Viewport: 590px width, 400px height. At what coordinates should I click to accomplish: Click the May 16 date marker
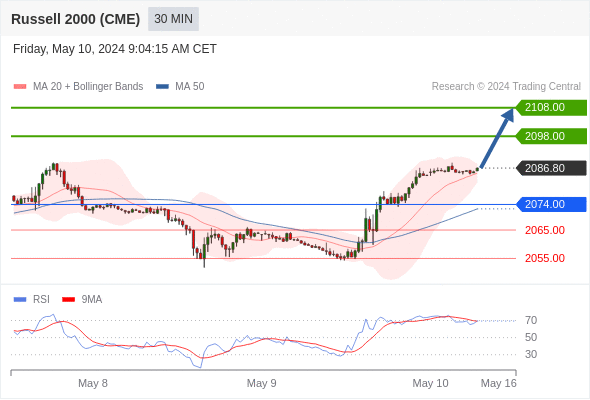click(499, 383)
